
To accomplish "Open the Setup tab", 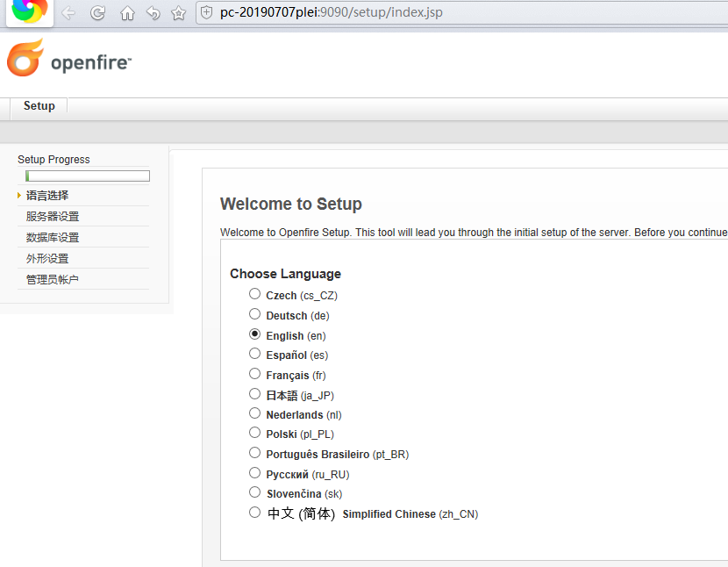I will [39, 106].
